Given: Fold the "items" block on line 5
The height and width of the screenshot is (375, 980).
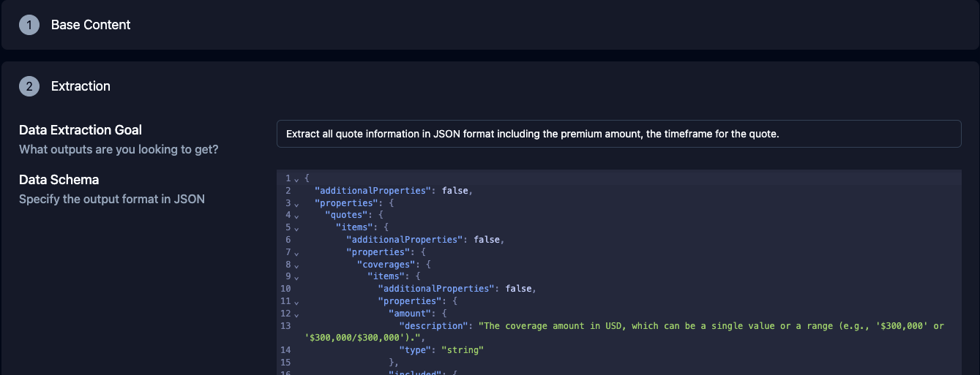Looking at the screenshot, I should click(296, 228).
